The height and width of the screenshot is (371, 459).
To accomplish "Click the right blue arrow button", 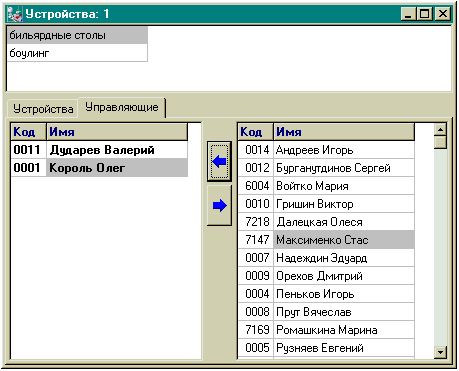I will tap(219, 205).
